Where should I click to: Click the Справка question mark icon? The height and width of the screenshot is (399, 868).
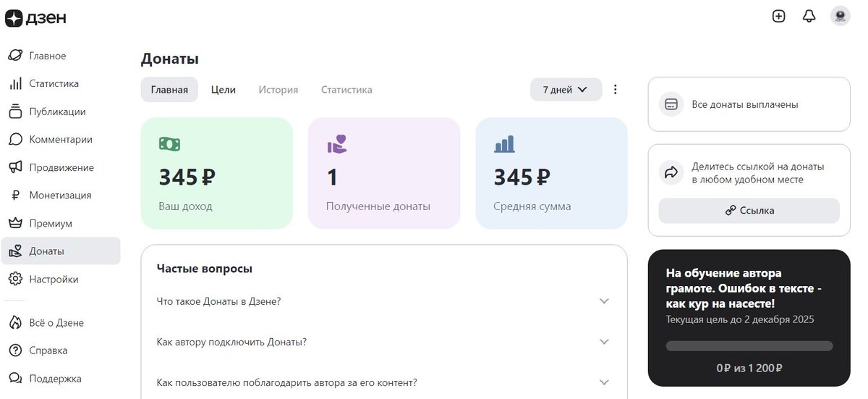pos(15,350)
